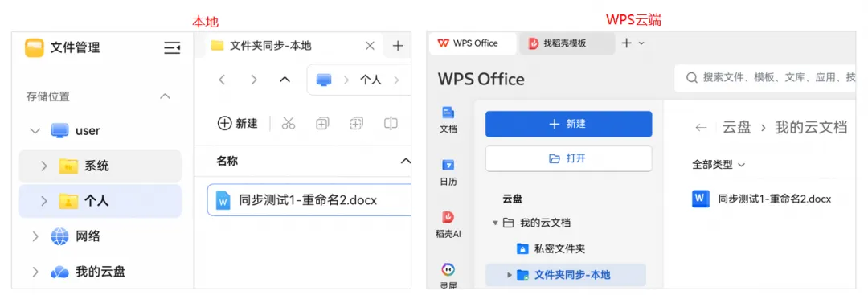Click 我的云文档 in WPS breadcrumb

point(811,127)
